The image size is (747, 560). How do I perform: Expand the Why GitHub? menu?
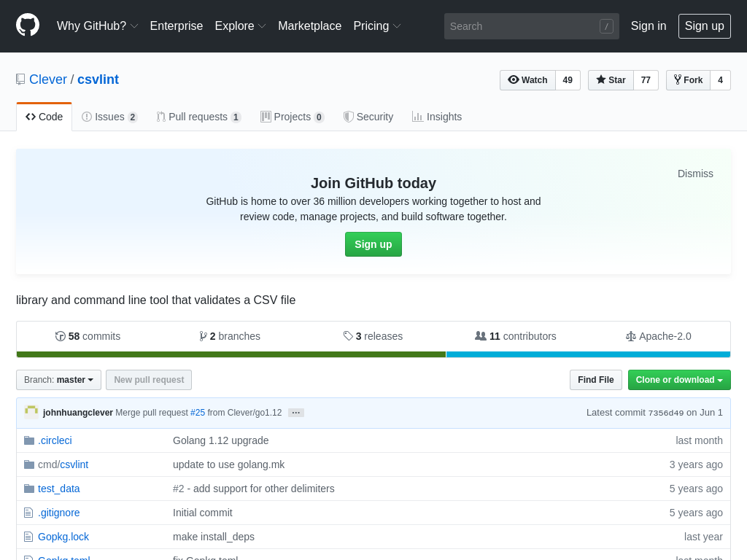[97, 26]
